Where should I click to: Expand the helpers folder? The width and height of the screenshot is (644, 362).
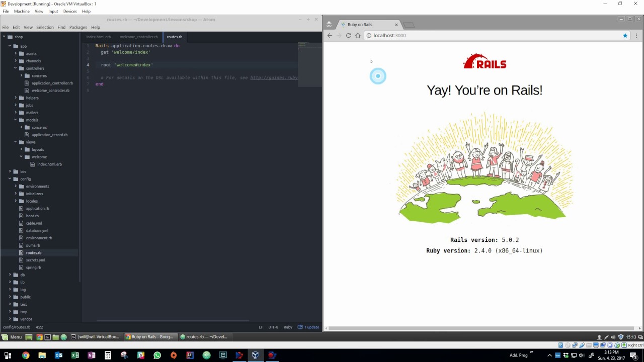click(x=16, y=98)
